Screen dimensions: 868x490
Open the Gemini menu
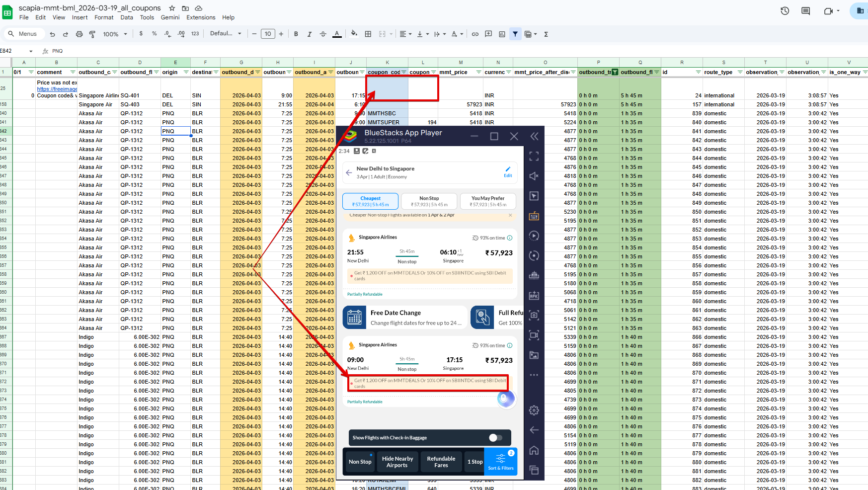[x=170, y=17]
